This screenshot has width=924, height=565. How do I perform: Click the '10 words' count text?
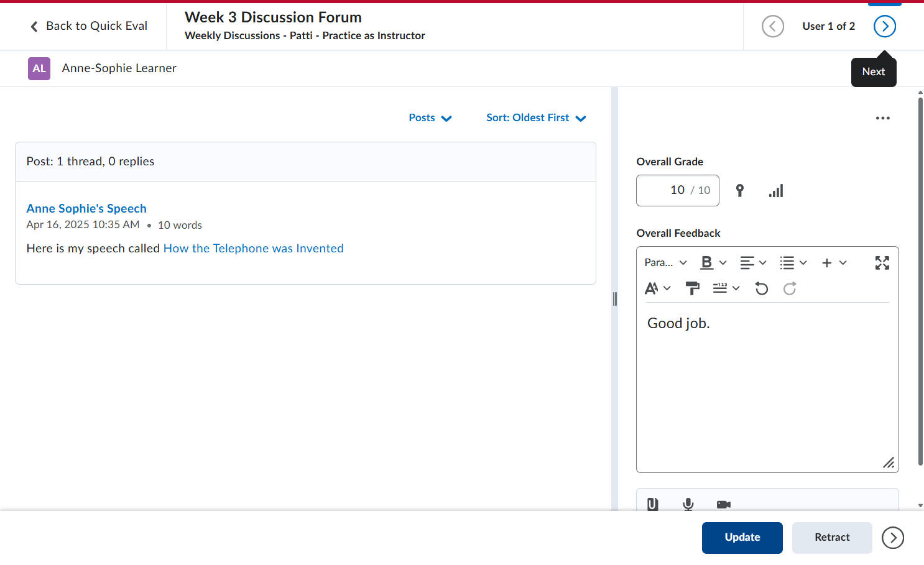click(180, 225)
